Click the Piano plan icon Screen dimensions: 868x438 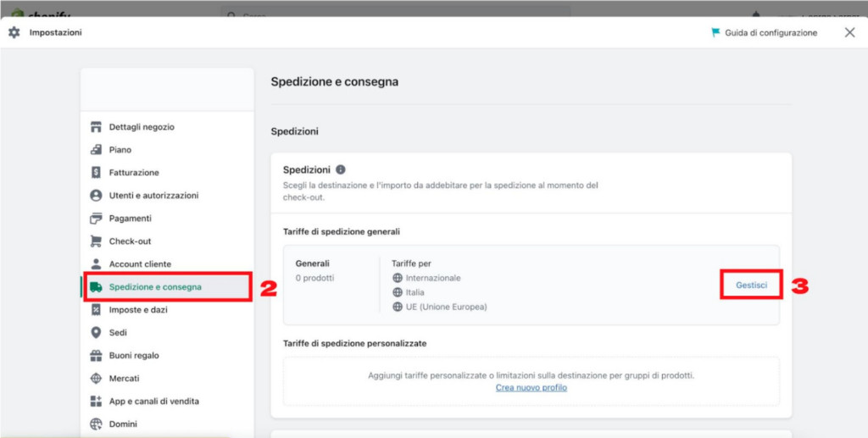pyautogui.click(x=96, y=150)
